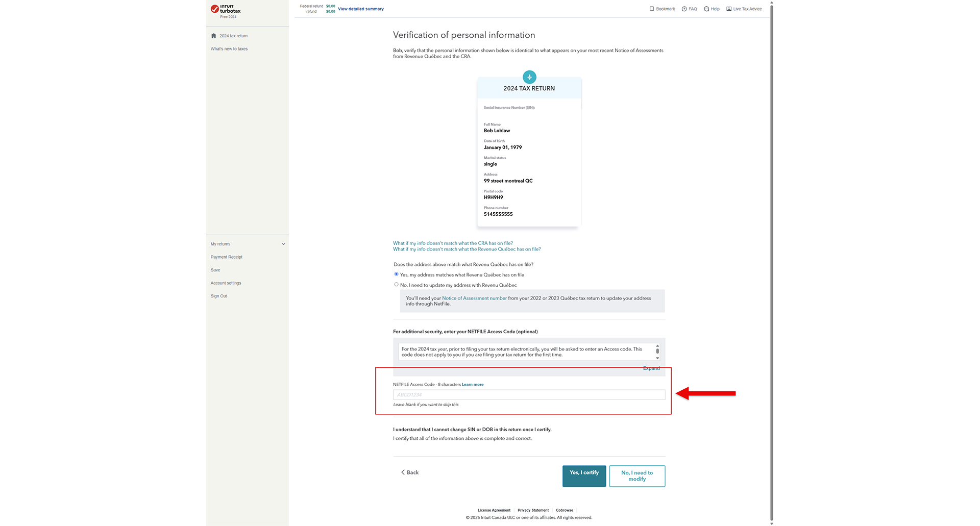
Task: Click the page vertical scrollbar
Action: click(771, 263)
